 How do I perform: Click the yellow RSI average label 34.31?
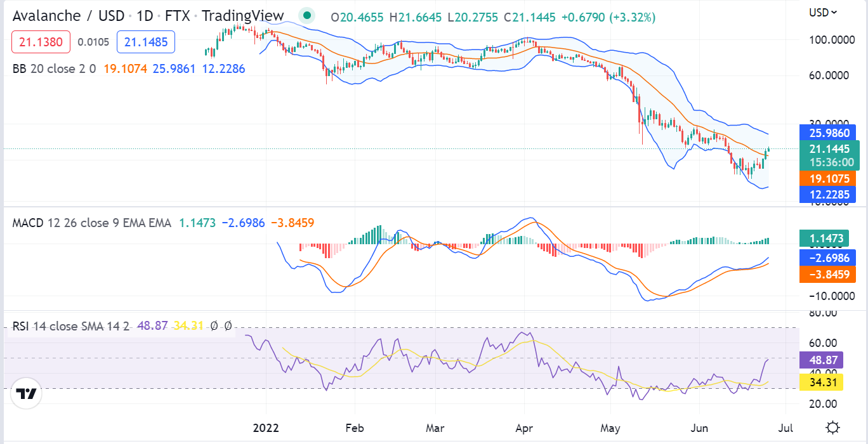click(821, 382)
